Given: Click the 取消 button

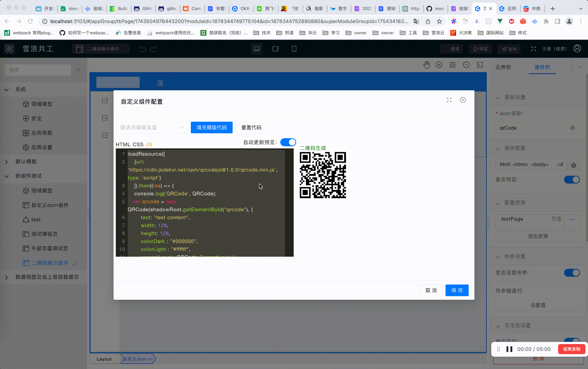Looking at the screenshot, I should click(431, 290).
